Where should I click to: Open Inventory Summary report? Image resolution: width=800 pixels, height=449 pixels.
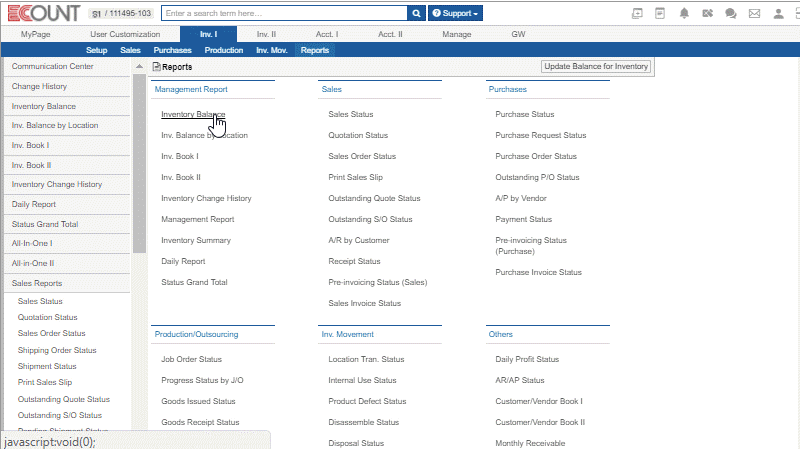(196, 240)
